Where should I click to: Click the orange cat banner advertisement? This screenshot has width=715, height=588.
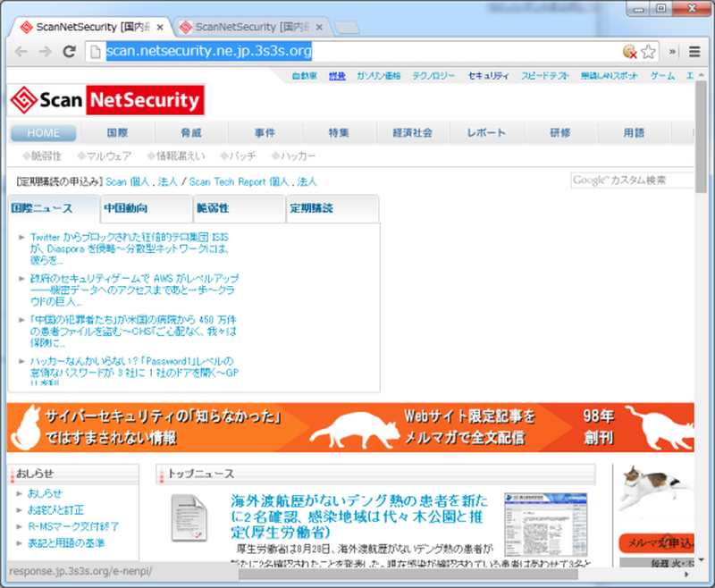[349, 427]
